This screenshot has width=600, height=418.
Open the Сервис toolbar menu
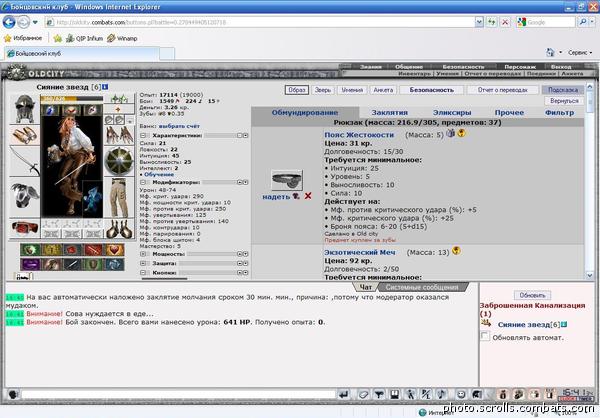pyautogui.click(x=580, y=52)
